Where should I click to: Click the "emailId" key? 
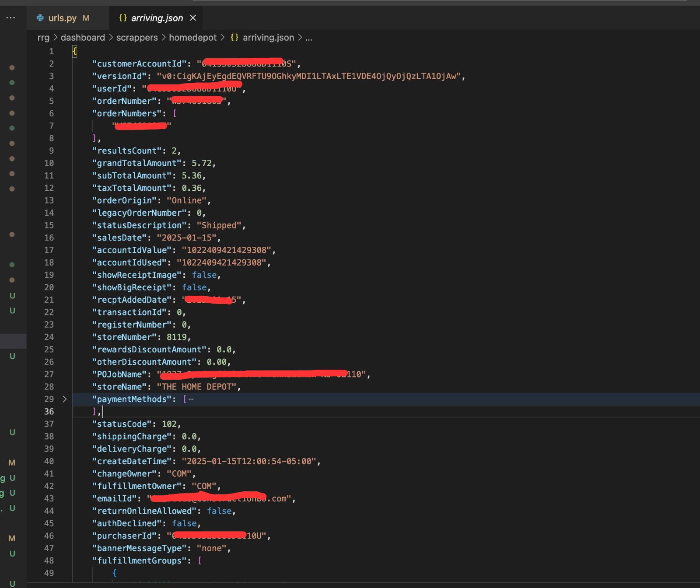tap(114, 499)
